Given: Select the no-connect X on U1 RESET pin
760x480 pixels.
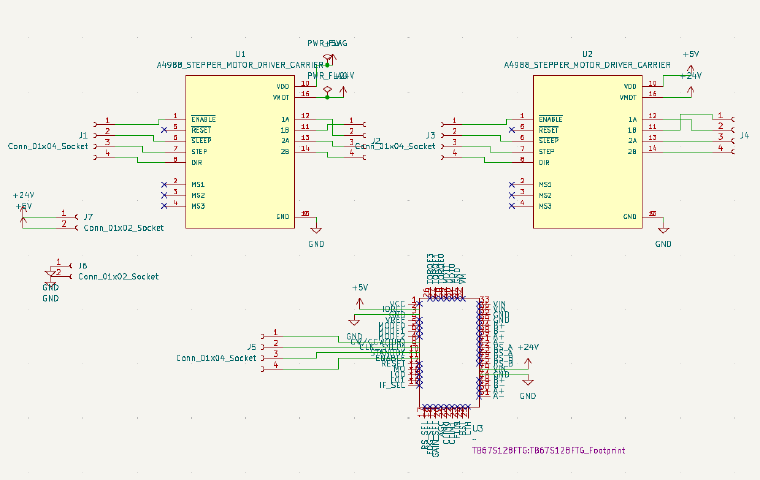Looking at the screenshot, I should pos(164,130).
